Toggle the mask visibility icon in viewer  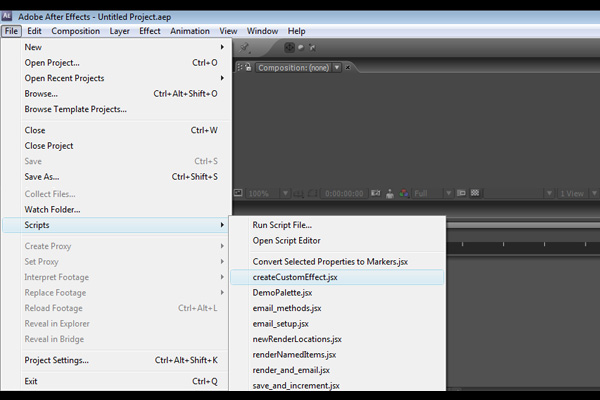click(x=313, y=194)
